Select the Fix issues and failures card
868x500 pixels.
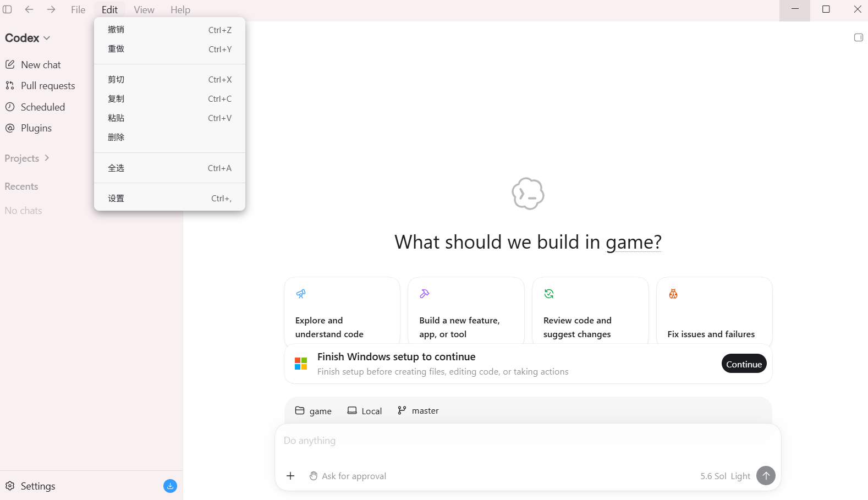(x=715, y=310)
